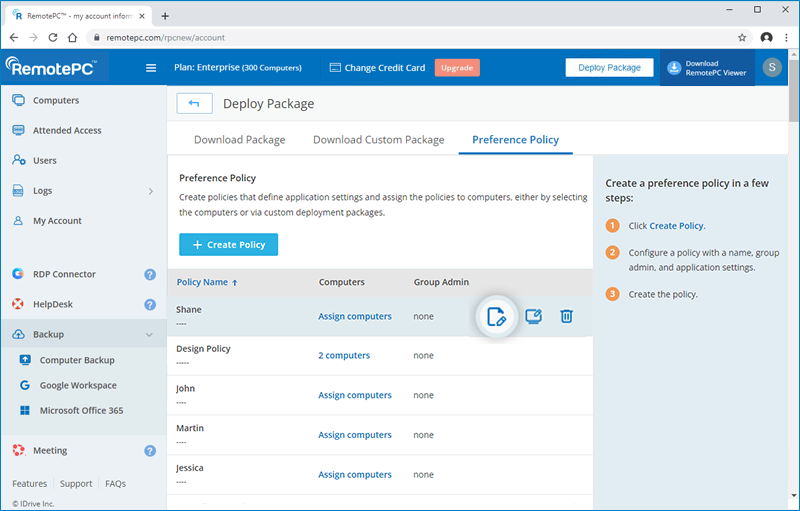Click the help icon next to Meeting
This screenshot has width=800, height=511.
pos(150,451)
